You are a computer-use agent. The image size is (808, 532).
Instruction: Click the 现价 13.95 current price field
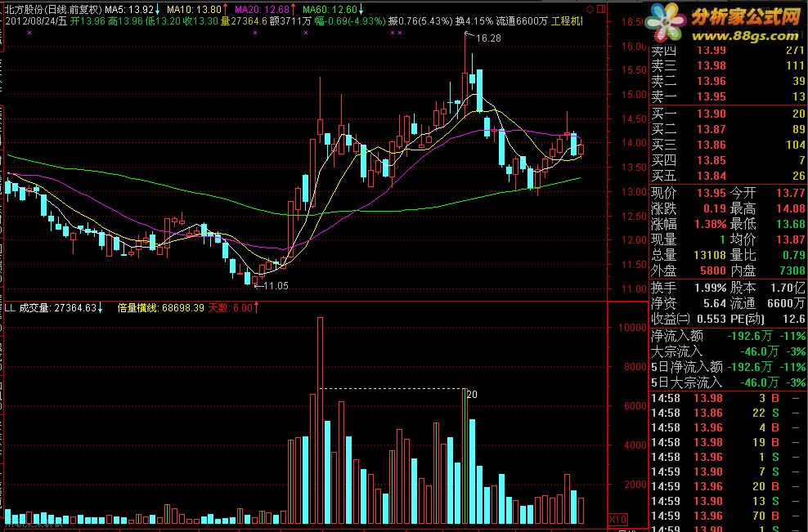tap(689, 193)
